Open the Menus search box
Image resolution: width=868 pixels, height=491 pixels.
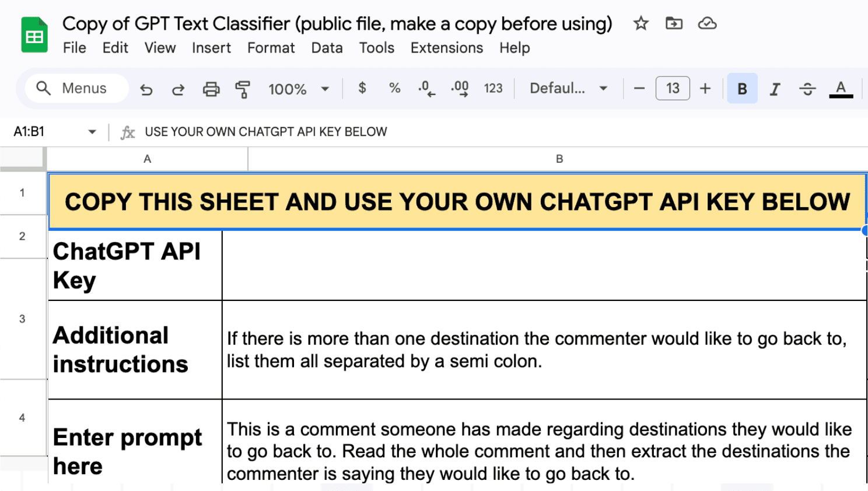coord(76,88)
